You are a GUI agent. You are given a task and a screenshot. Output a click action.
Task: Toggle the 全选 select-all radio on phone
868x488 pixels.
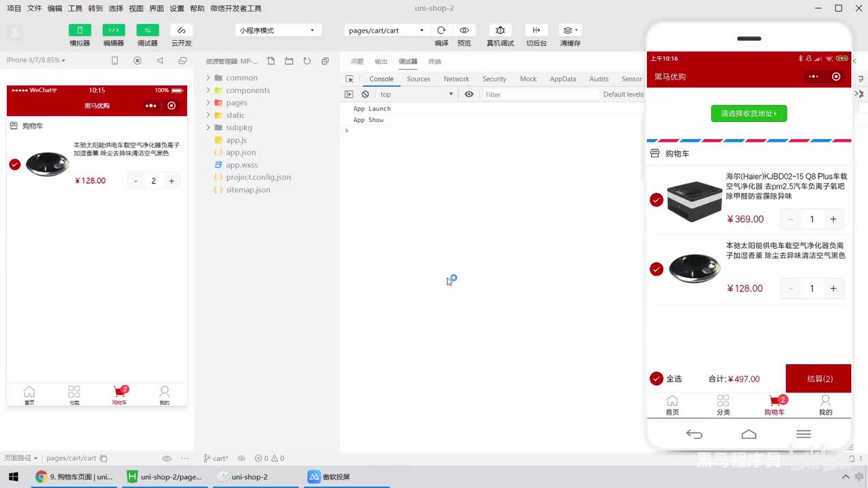[x=656, y=379]
